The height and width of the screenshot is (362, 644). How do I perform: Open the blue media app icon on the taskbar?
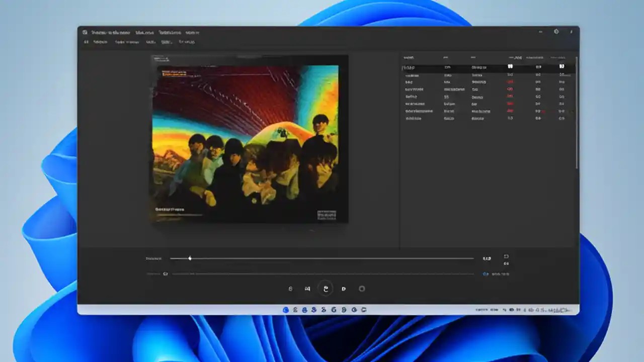click(x=285, y=310)
